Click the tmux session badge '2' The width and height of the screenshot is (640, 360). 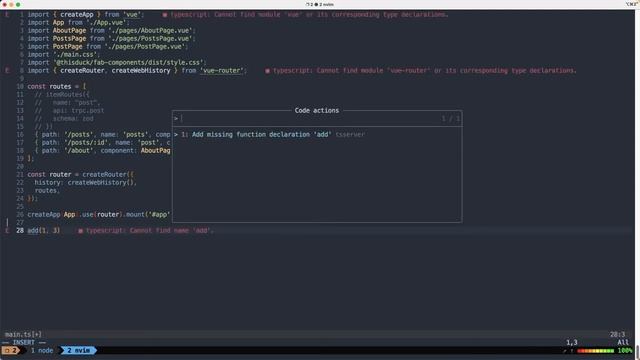11,350
